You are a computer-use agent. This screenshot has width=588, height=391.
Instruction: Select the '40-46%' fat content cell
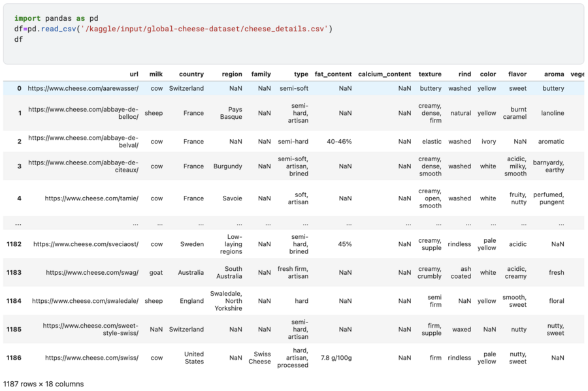[x=339, y=142]
